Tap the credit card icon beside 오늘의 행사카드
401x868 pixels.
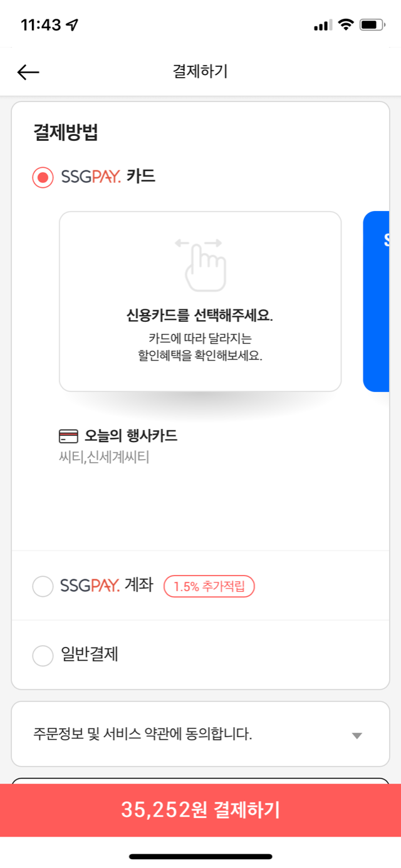tap(68, 436)
